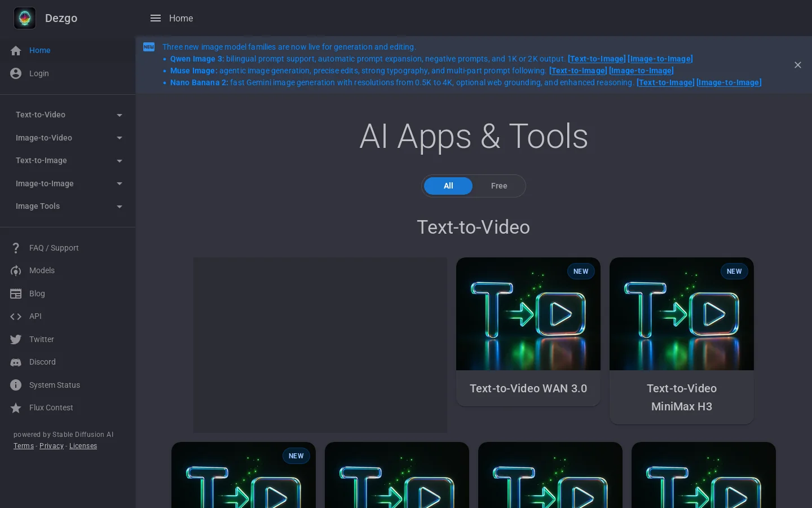The width and height of the screenshot is (812, 508).
Task: Open Muse Image Text-to-Image link
Action: pyautogui.click(x=578, y=71)
